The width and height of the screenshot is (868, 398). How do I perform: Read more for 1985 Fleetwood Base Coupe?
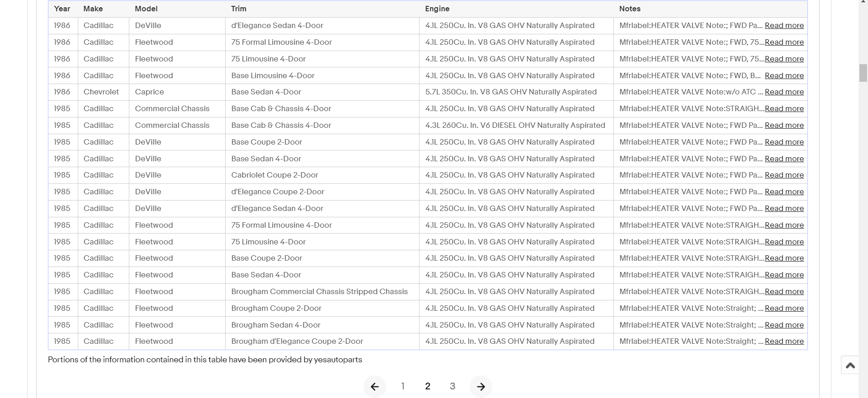[784, 258]
